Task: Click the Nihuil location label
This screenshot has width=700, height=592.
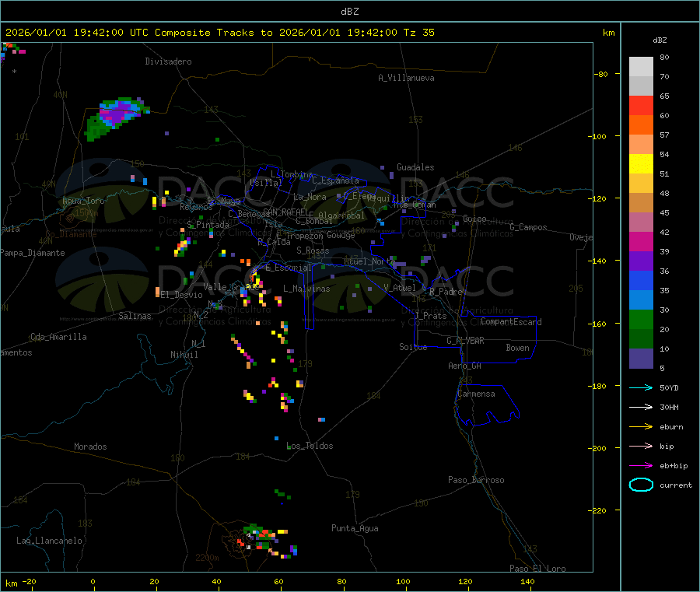Action: click(x=184, y=355)
